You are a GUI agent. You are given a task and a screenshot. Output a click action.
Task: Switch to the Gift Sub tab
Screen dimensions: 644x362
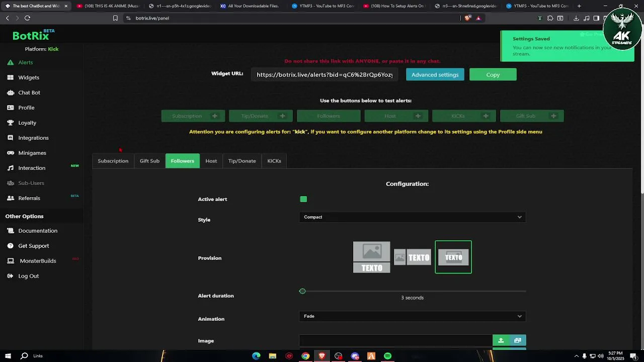tap(149, 161)
